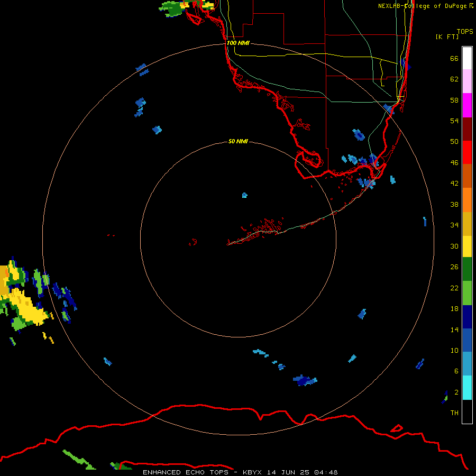Select the magenta segment of the color scale

click(x=467, y=105)
